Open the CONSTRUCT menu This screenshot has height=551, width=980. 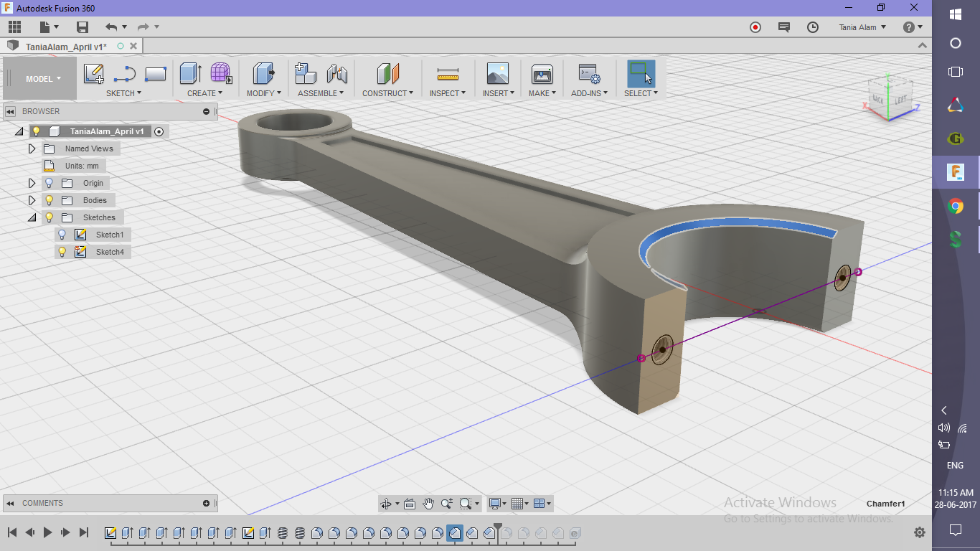coord(387,93)
